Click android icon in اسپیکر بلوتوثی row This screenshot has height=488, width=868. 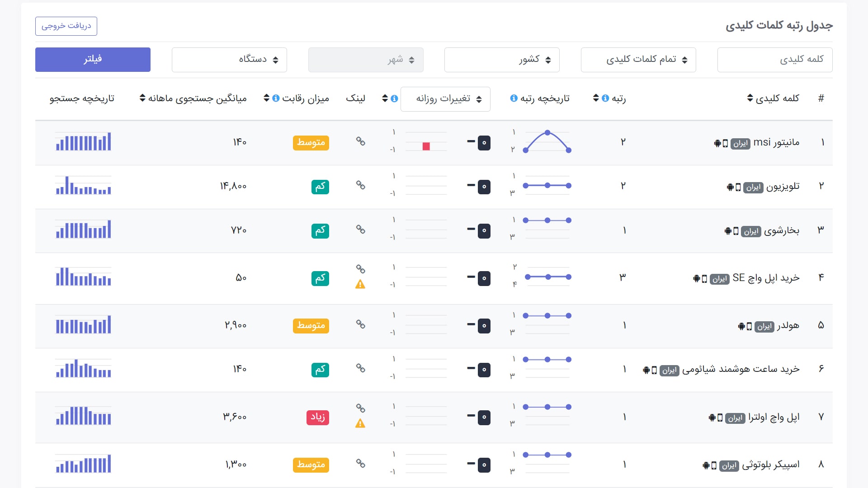(706, 466)
